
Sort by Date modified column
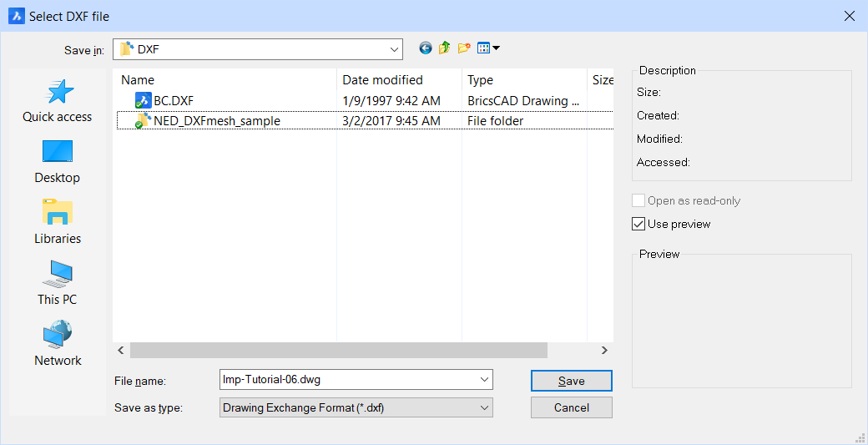tap(399, 80)
